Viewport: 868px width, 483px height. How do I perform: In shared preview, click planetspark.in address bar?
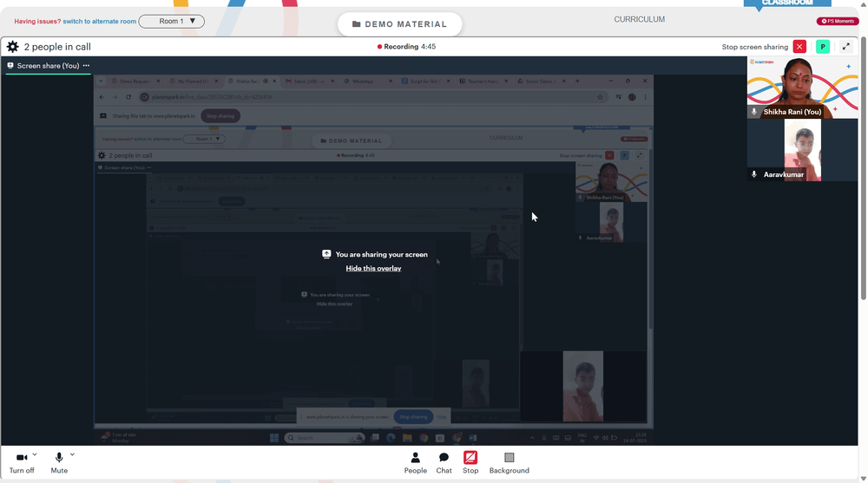pyautogui.click(x=371, y=97)
